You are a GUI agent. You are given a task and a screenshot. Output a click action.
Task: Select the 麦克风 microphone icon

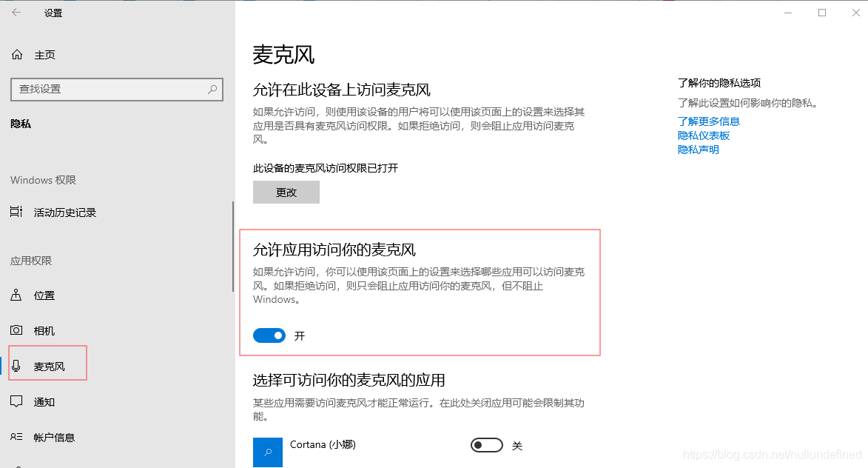(16, 366)
